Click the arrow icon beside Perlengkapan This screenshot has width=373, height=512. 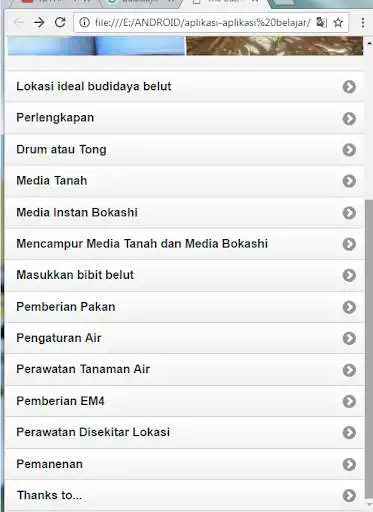coord(349,118)
